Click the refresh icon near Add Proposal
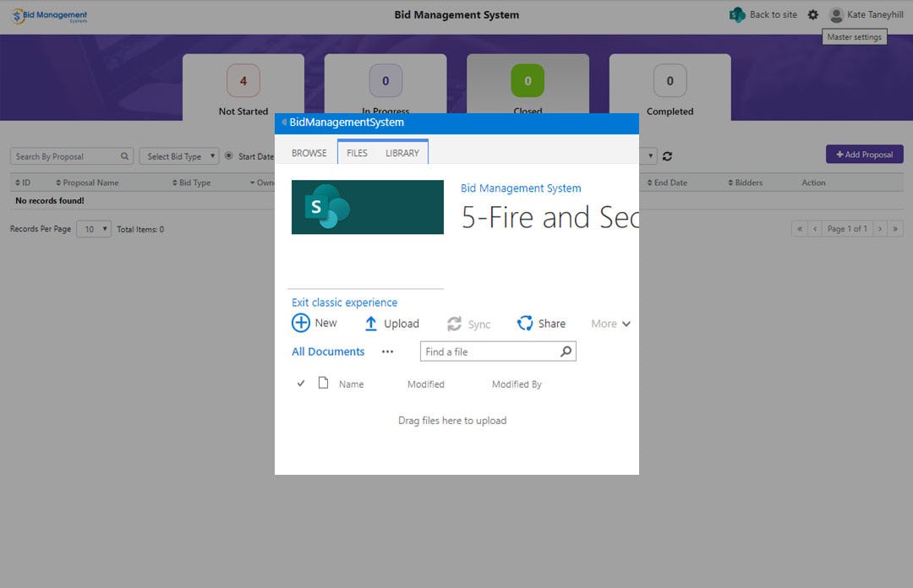913x588 pixels. (x=667, y=155)
